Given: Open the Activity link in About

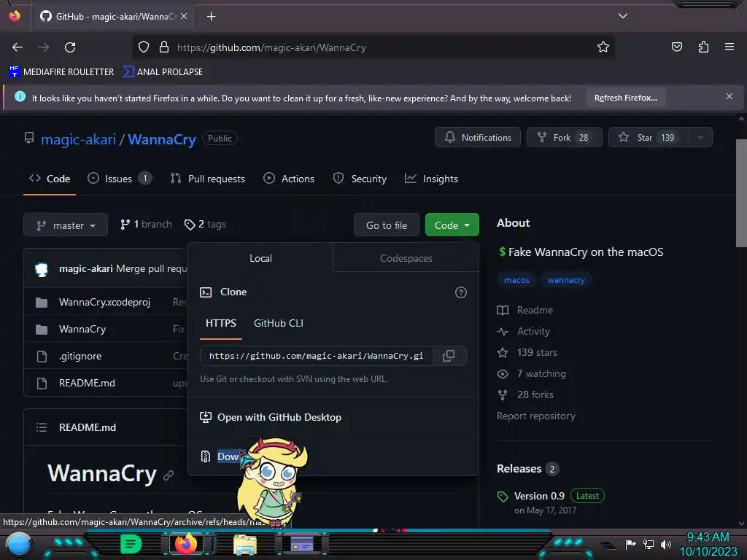Looking at the screenshot, I should click(524, 332).
